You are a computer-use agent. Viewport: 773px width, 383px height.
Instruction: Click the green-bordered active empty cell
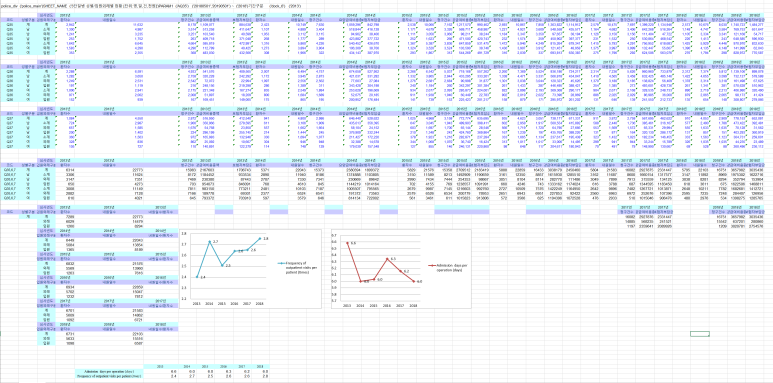coord(700,334)
